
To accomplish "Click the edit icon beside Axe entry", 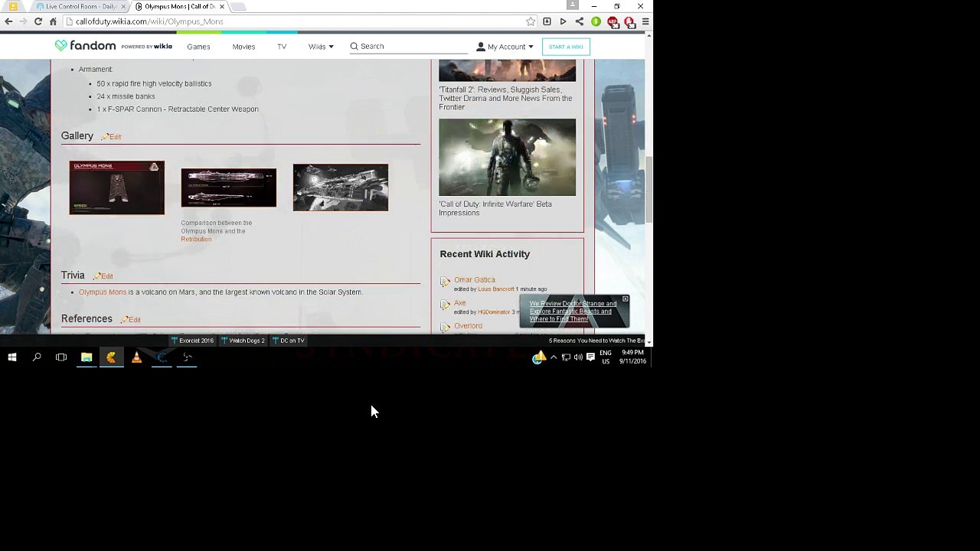I will click(x=445, y=305).
